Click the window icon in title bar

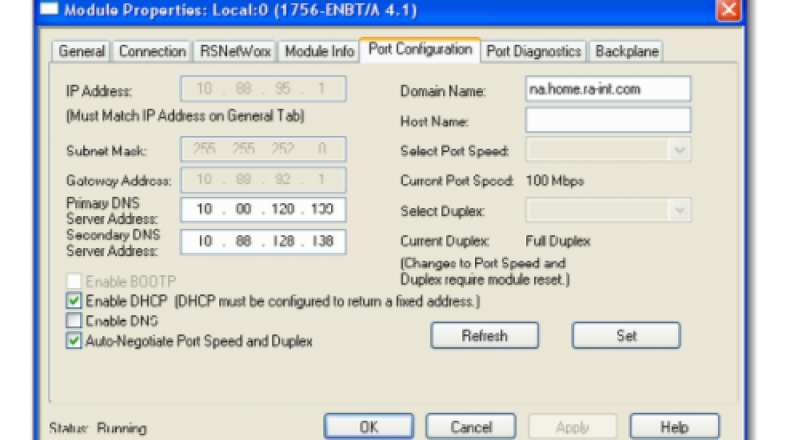point(49,9)
